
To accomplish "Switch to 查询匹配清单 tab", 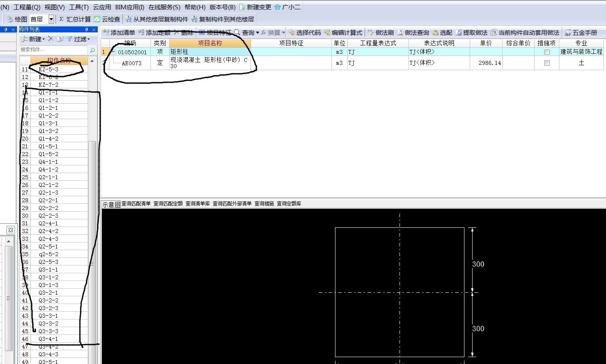I will point(136,204).
